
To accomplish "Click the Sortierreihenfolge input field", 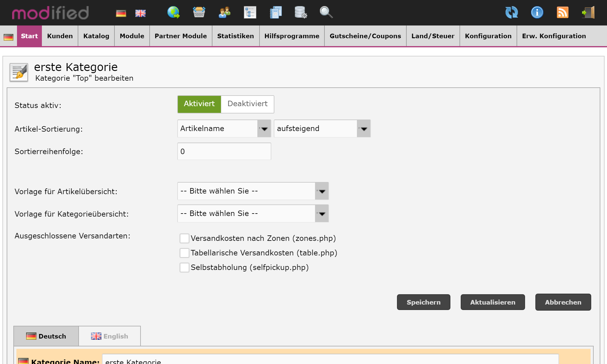I will point(224,151).
